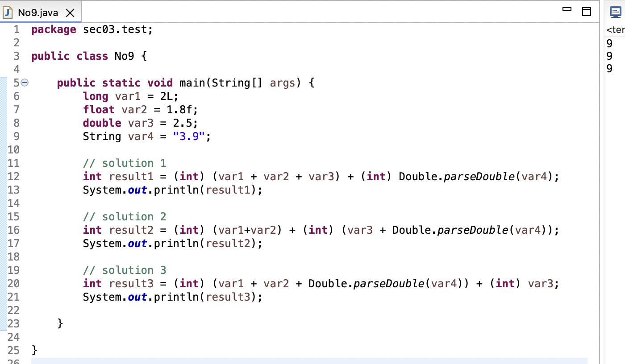Click the last 9 in console output
Screen dimensions: 625x364
(x=610, y=69)
